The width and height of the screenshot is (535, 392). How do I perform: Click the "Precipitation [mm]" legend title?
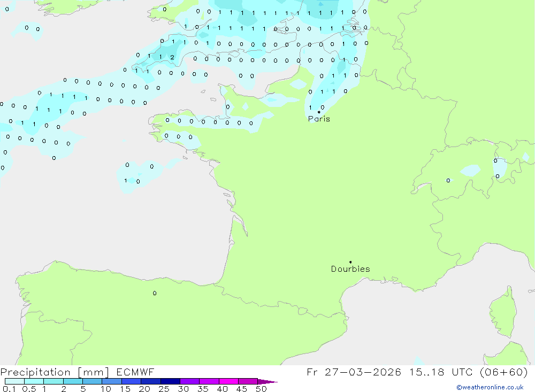pos(55,372)
